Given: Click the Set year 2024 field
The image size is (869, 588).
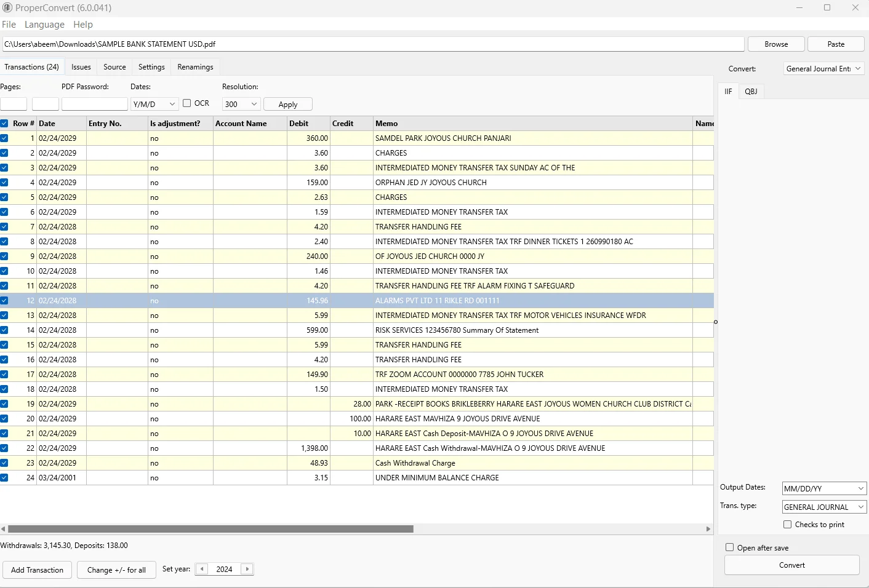Looking at the screenshot, I should (x=224, y=569).
